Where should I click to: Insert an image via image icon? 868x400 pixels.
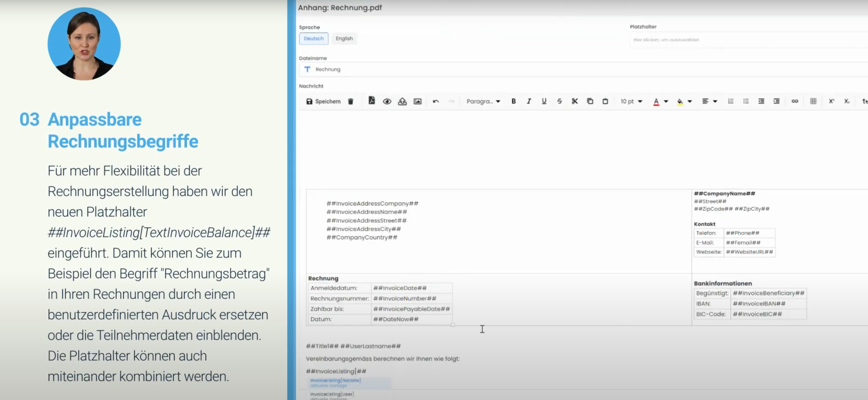click(x=417, y=101)
